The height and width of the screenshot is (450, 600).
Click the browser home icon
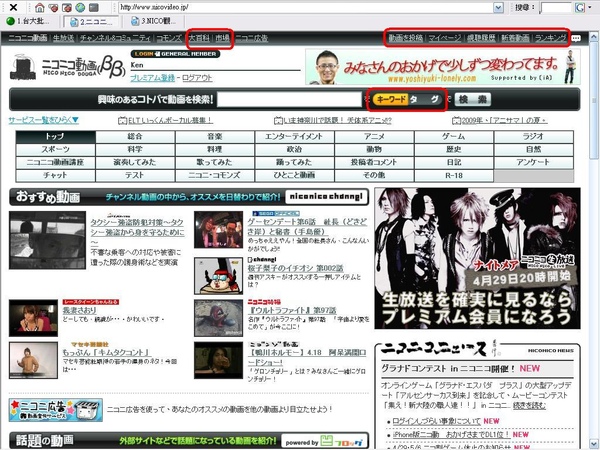click(39, 7)
